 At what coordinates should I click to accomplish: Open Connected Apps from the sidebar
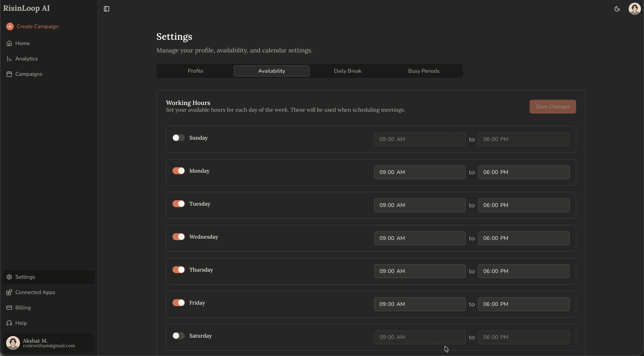click(35, 292)
